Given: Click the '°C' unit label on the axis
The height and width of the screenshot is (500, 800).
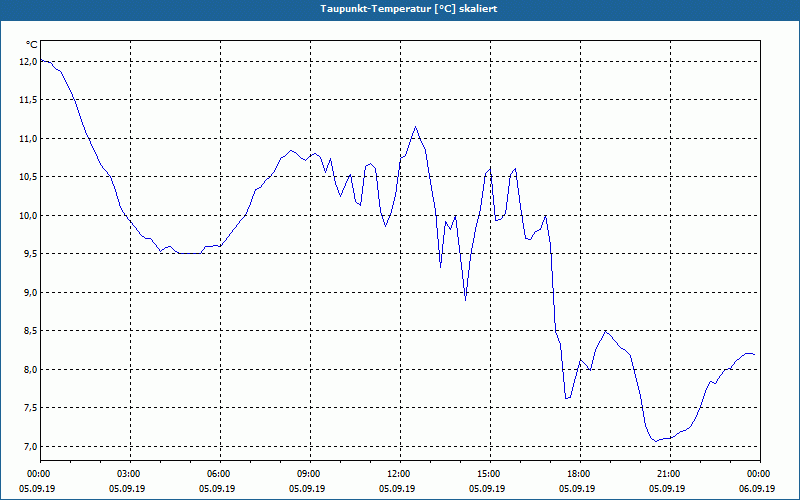Looking at the screenshot, I should pos(31,45).
